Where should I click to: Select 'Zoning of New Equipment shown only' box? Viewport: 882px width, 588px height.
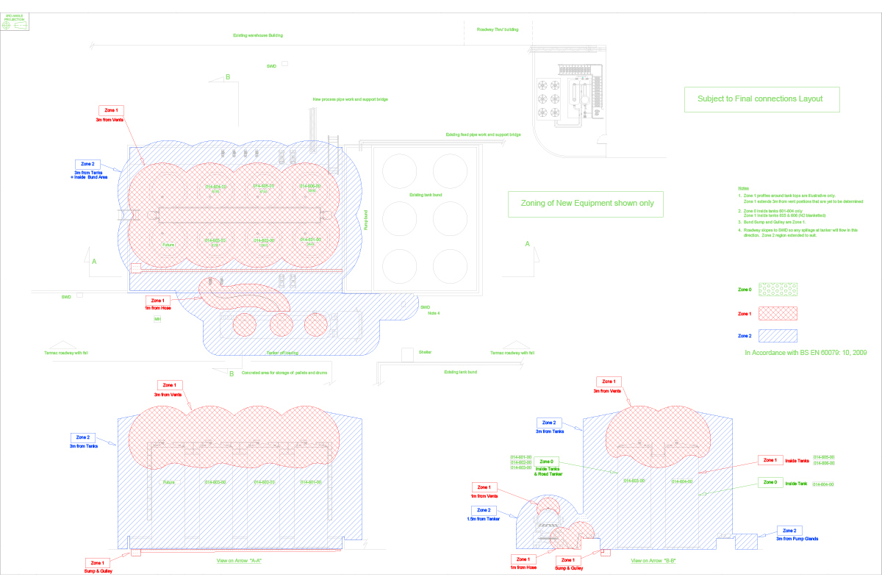point(584,204)
